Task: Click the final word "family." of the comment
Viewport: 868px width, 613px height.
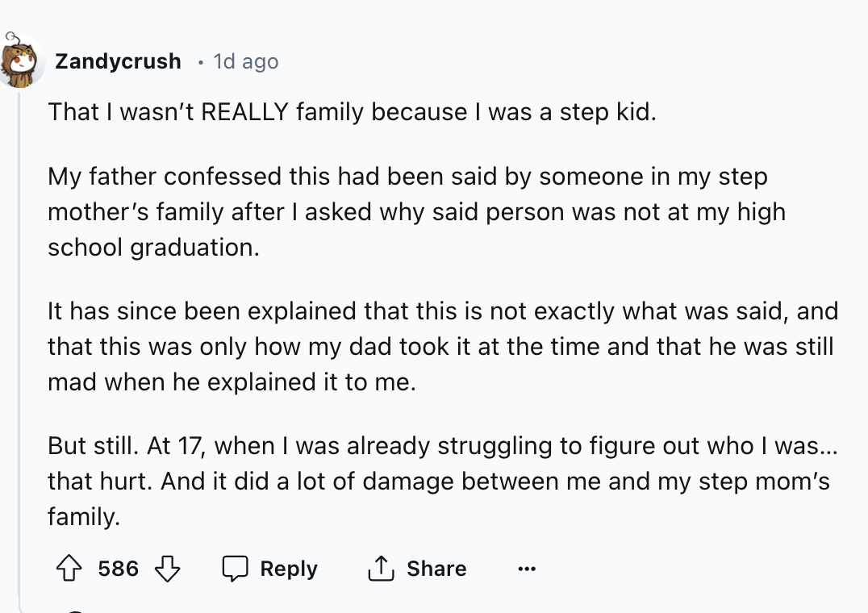Action: point(84,517)
